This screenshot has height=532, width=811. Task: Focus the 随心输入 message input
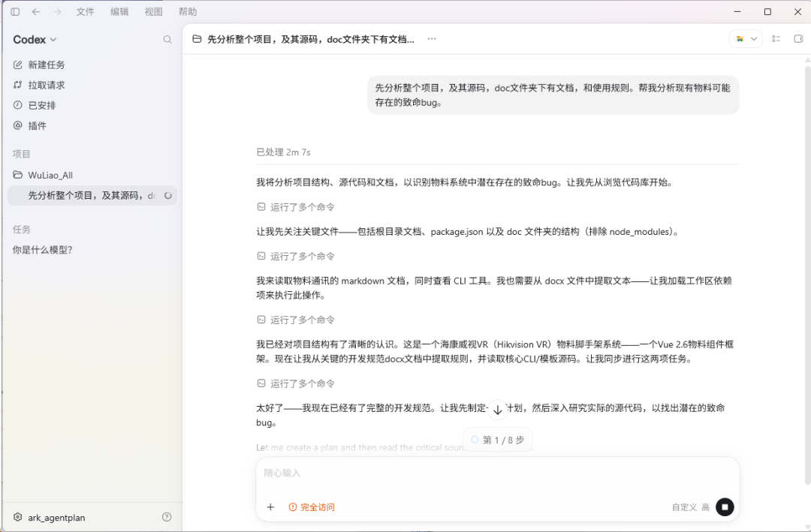click(x=498, y=473)
